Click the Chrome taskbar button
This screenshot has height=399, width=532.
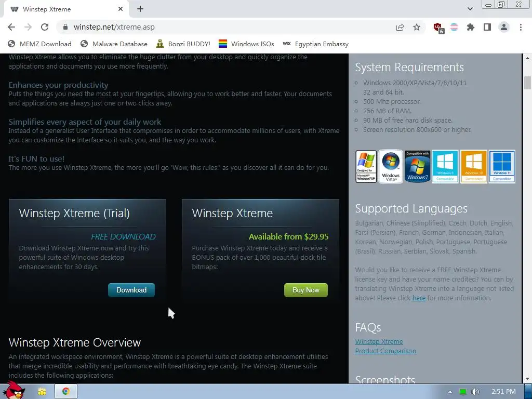coord(66,392)
